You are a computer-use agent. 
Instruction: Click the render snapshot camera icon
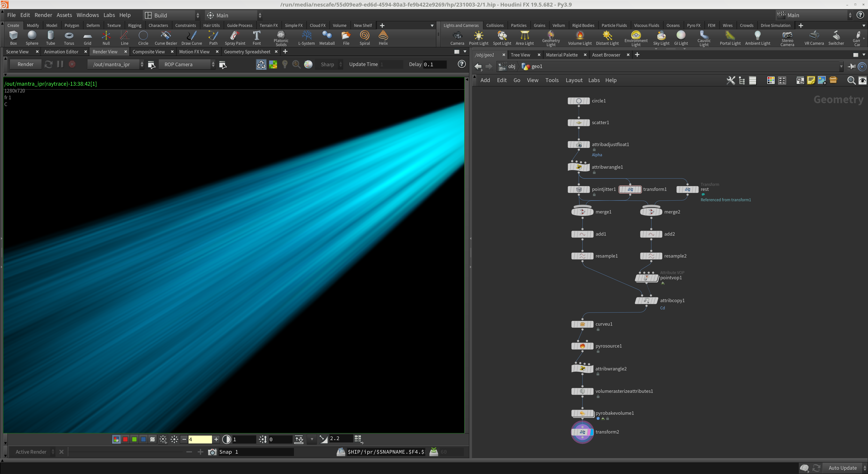[x=212, y=452]
